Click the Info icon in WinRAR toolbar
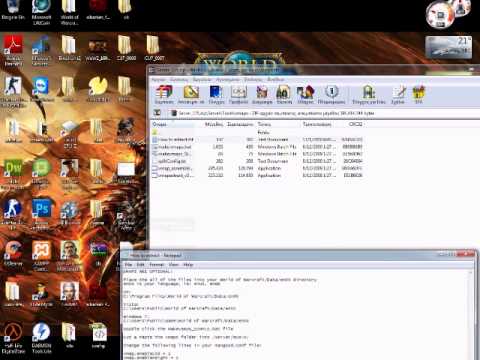Image resolution: width=480 pixels, height=360 pixels. click(331, 95)
